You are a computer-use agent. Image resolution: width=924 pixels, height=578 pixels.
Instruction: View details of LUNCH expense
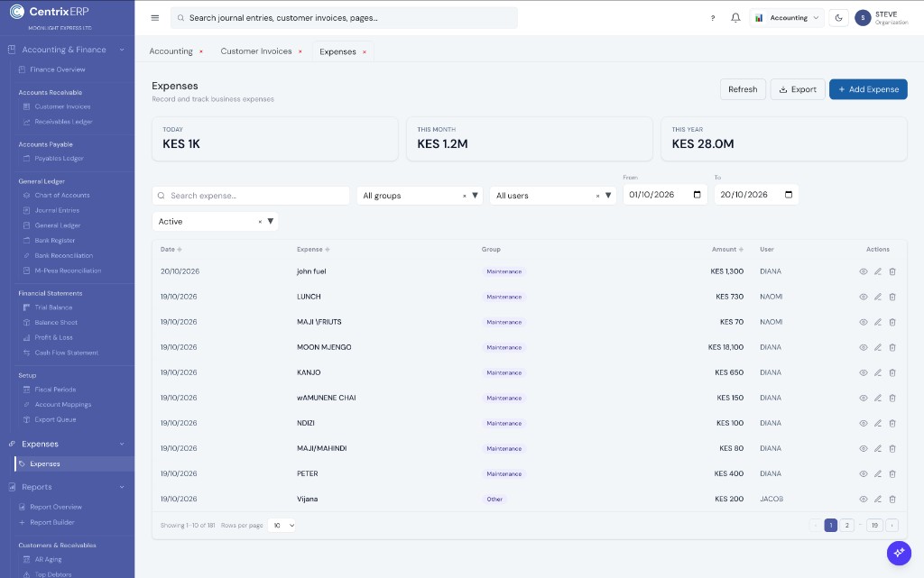(864, 297)
